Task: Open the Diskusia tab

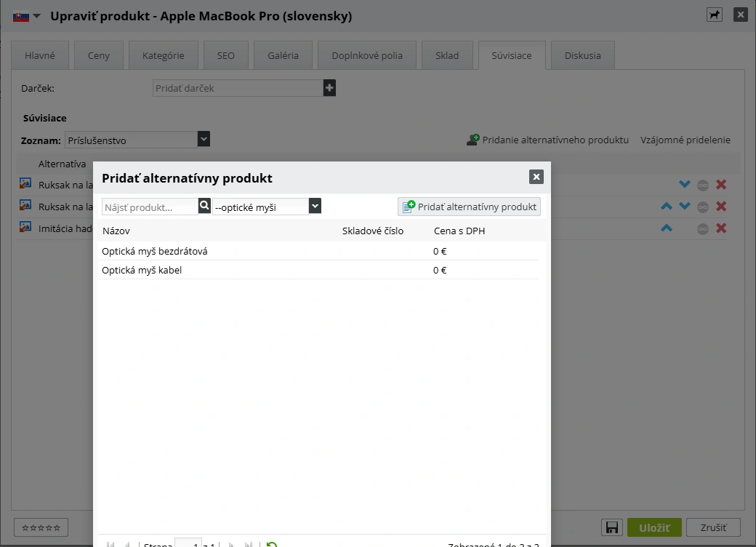Action: [x=582, y=55]
